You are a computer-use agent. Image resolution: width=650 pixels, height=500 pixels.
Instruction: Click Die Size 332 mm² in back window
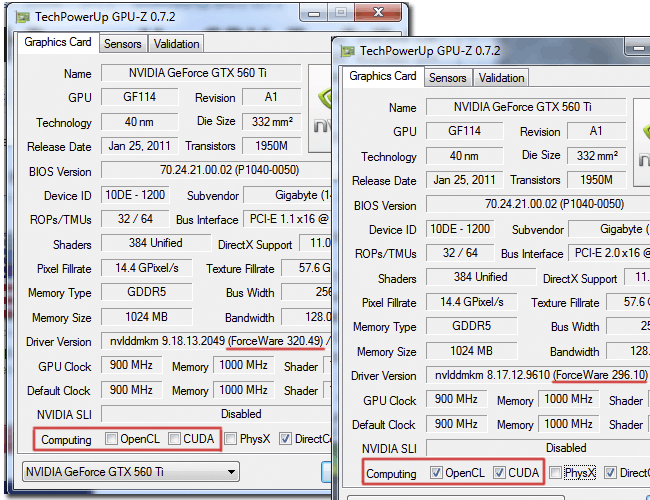(272, 121)
